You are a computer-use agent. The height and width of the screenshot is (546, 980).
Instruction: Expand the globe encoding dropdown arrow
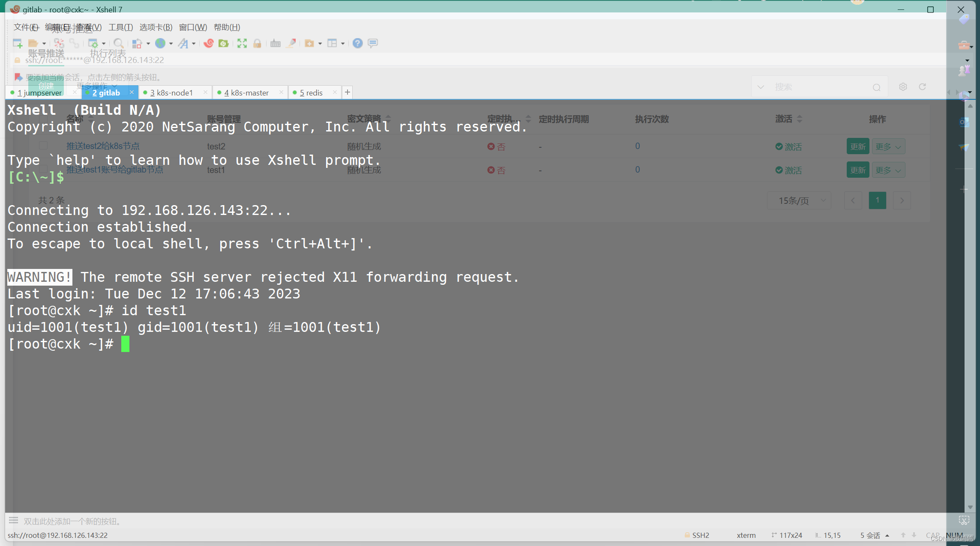171,44
